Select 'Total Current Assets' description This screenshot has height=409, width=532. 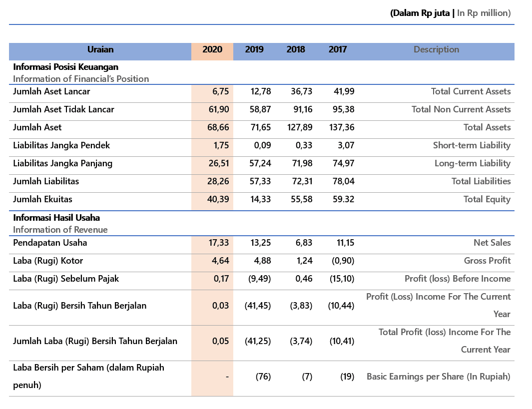[x=471, y=91]
